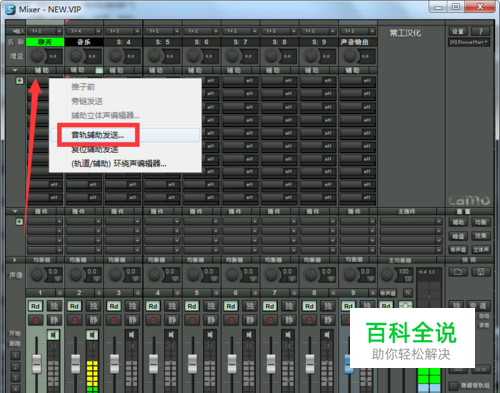Toggle mute 静 on channel 7
The image size is (500, 393).
[x=289, y=320]
